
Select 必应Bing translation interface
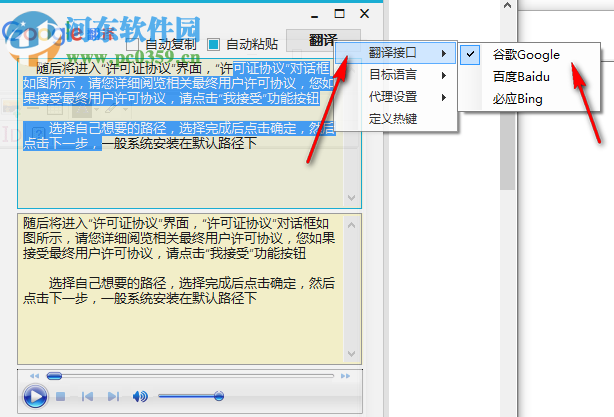529,99
